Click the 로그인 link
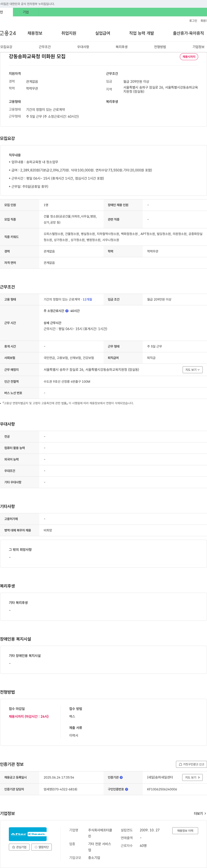 (x=193, y=20)
